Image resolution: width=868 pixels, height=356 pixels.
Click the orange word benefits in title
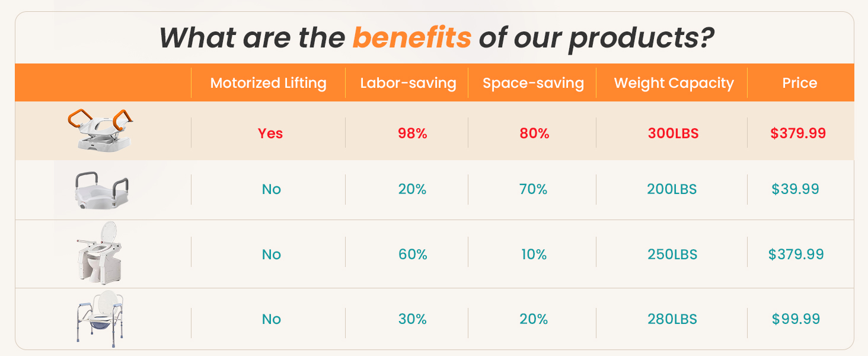(x=411, y=38)
